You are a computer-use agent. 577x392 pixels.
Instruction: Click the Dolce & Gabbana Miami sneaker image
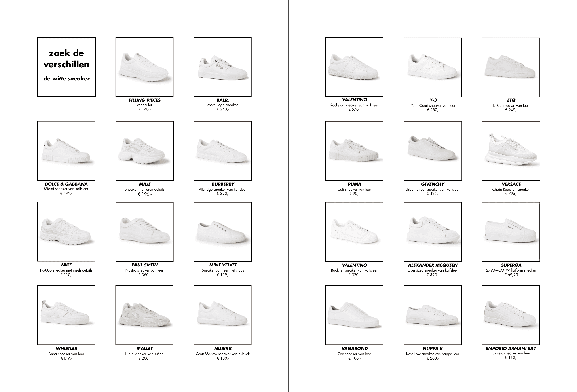(66, 151)
